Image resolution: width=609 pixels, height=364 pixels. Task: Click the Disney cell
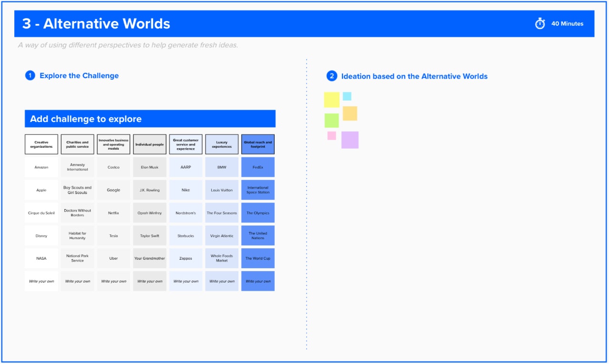41,236
